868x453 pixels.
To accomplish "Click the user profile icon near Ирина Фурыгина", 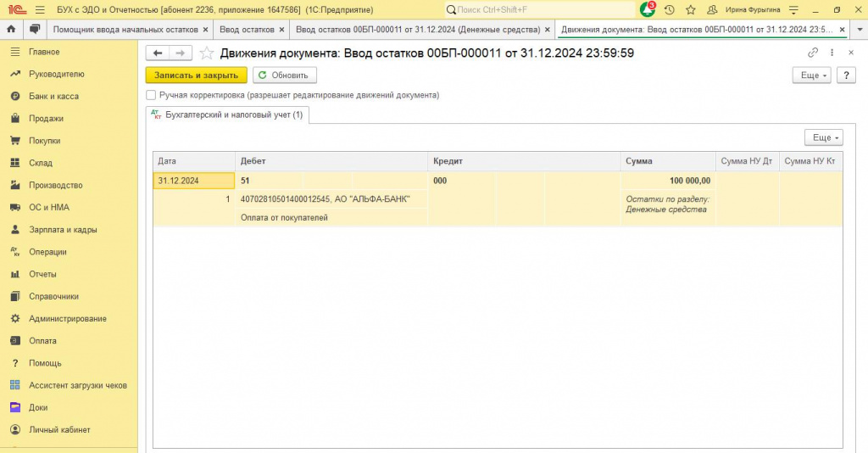I will pyautogui.click(x=712, y=9).
